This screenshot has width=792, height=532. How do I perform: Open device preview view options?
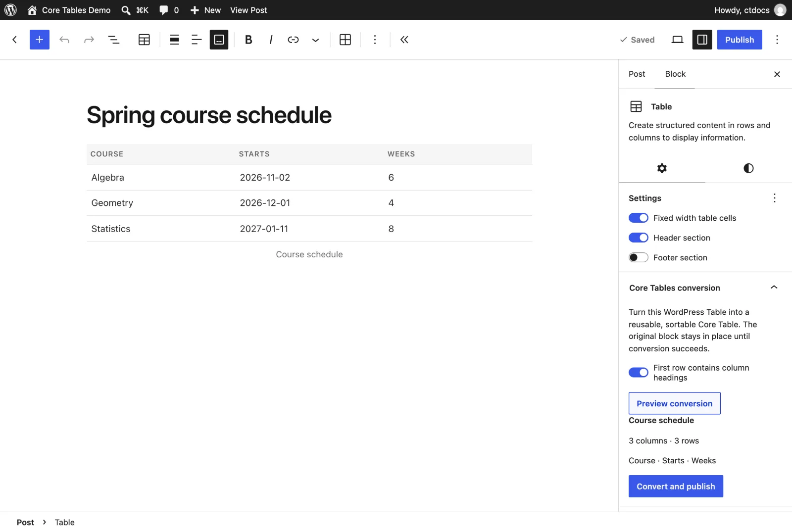677,40
